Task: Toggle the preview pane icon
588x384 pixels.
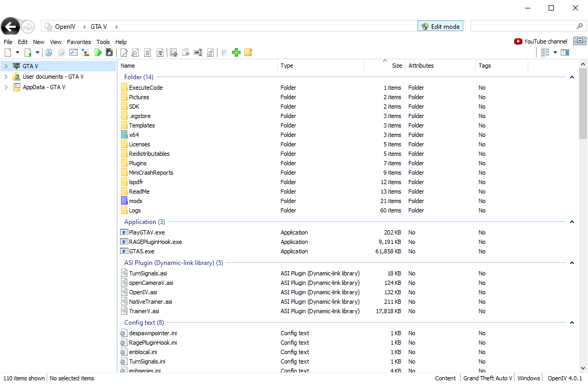Action: click(564, 52)
